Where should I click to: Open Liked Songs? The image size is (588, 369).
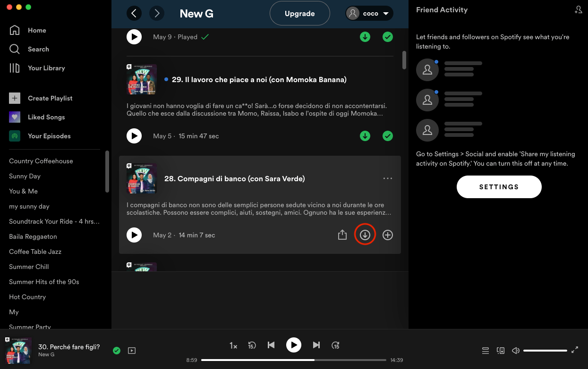[x=37, y=117]
